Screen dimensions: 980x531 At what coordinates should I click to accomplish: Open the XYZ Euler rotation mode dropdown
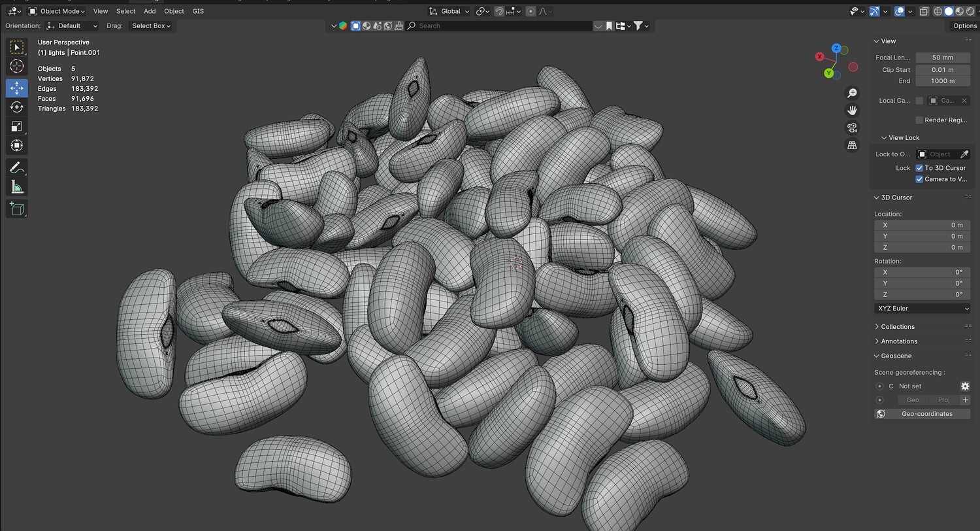[x=922, y=308]
